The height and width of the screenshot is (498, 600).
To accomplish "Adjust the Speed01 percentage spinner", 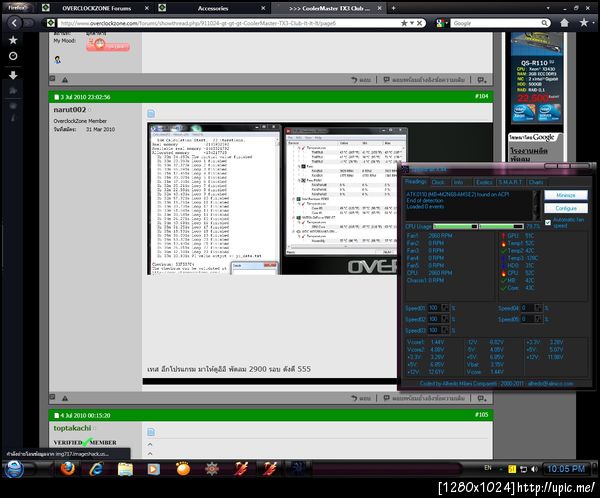I will point(444,308).
